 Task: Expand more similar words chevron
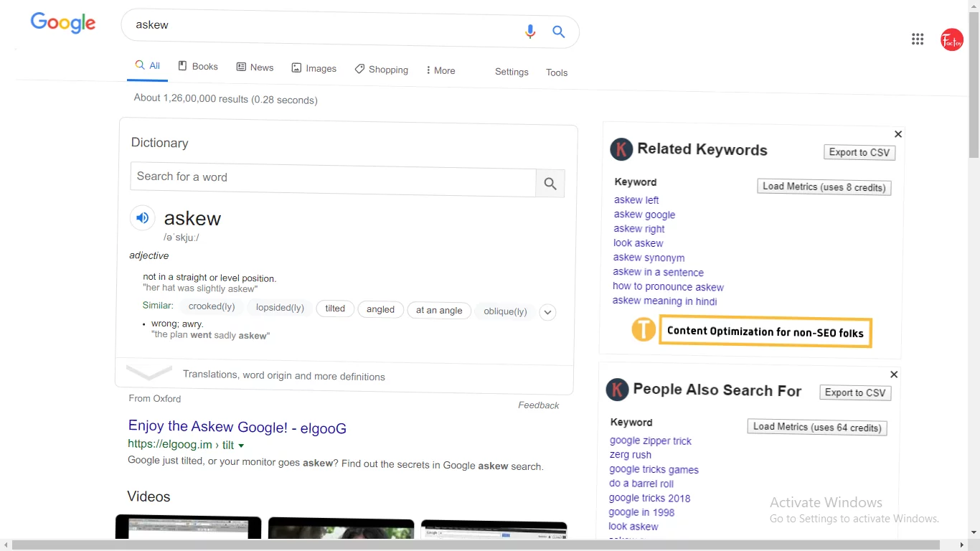coord(547,312)
